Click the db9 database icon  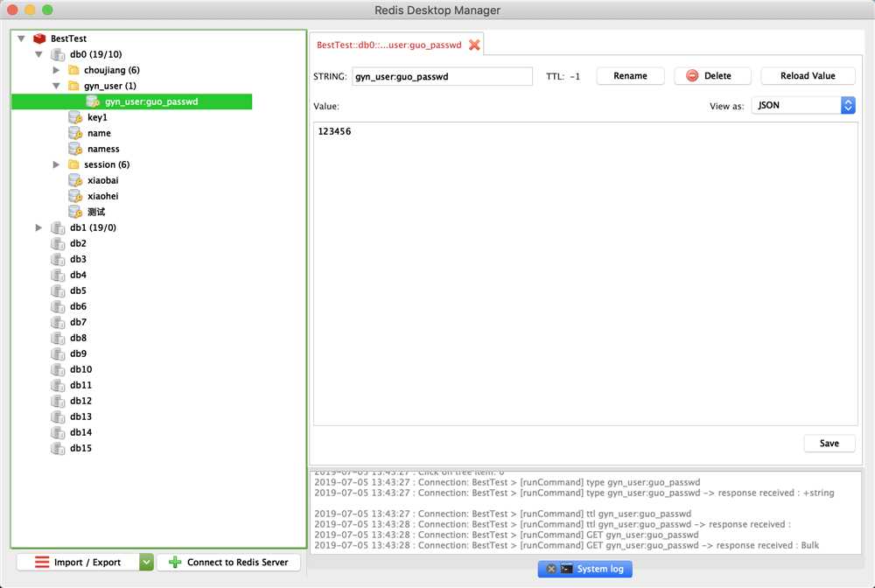58,353
